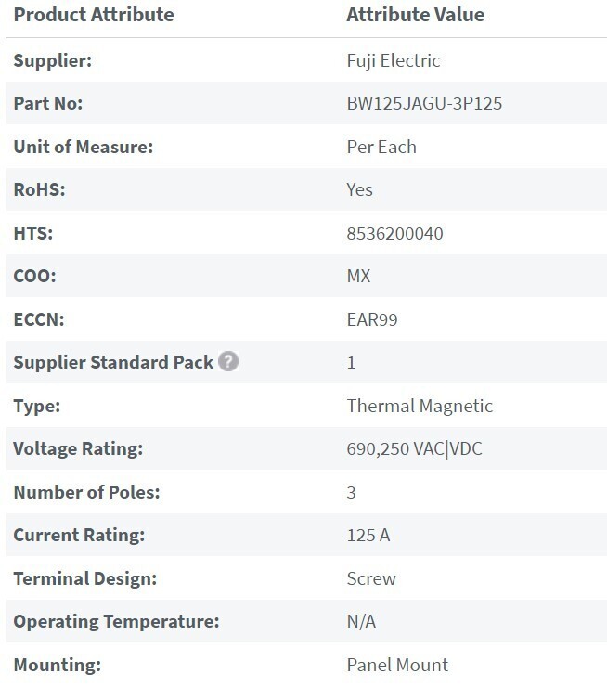Select the Attribute Value column header
Viewport: 607px width, 700px height.
click(x=415, y=16)
